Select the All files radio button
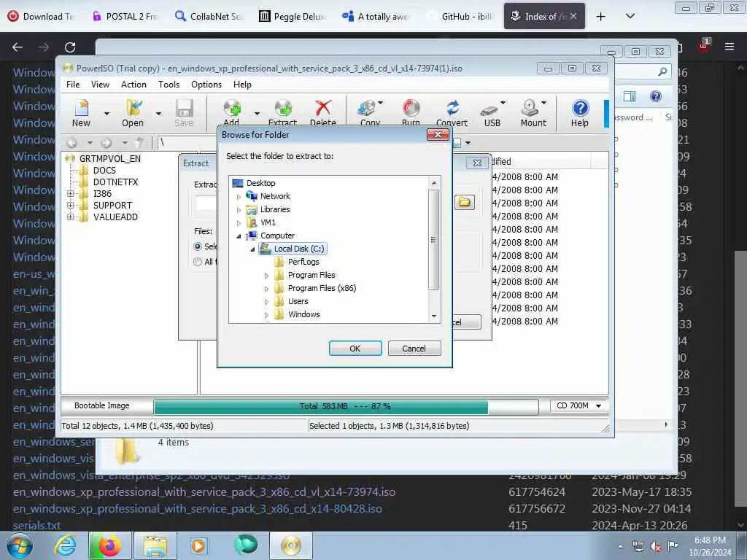Image resolution: width=747 pixels, height=560 pixels. click(x=198, y=262)
